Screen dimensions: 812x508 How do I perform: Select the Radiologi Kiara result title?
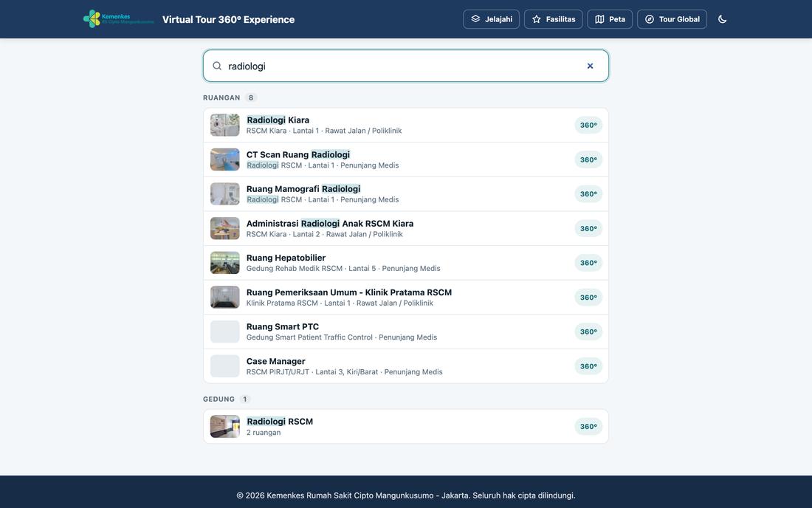278,120
